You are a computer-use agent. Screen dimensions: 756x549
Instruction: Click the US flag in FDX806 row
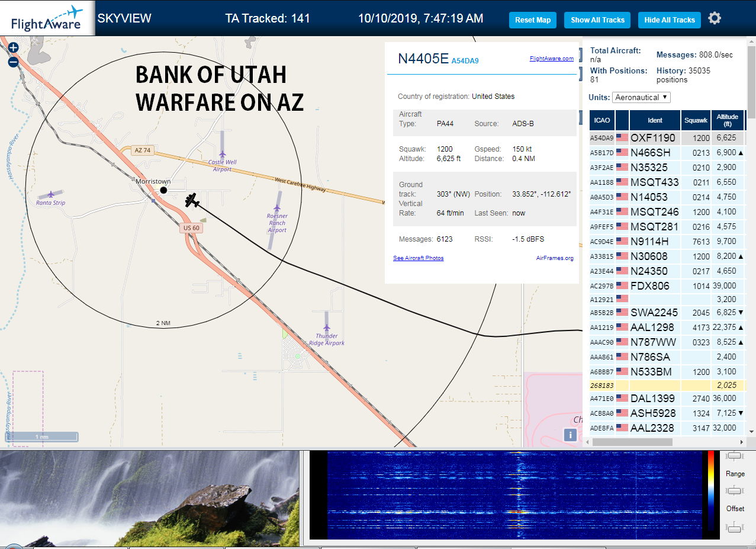[x=622, y=285]
